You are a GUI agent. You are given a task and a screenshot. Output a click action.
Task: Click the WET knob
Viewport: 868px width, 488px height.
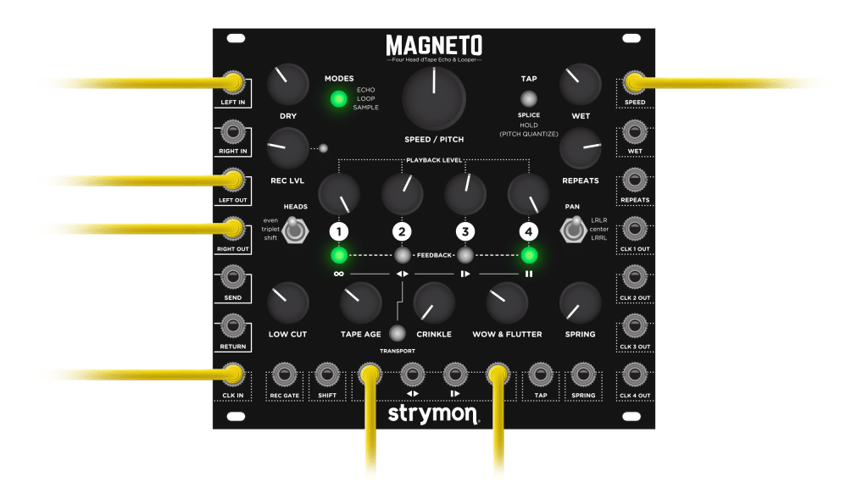pos(580,85)
